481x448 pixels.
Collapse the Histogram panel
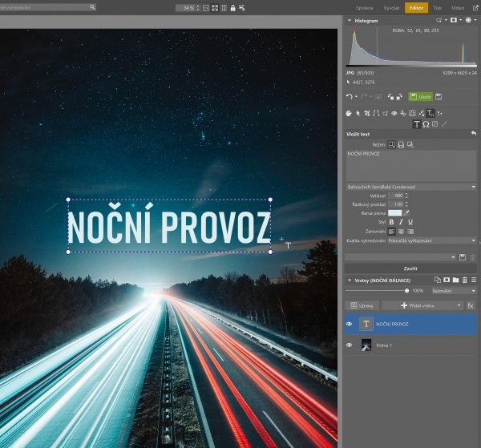coord(349,21)
